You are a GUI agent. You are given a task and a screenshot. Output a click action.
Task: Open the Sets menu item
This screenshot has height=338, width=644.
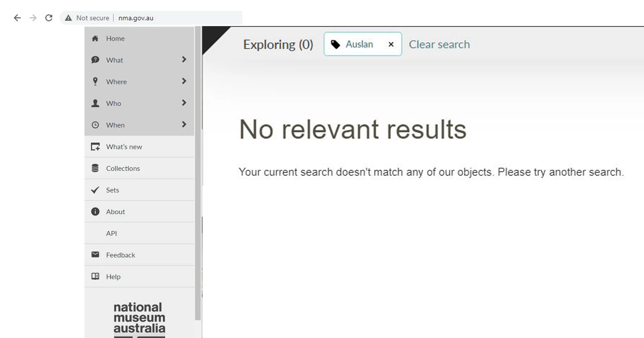[112, 190]
